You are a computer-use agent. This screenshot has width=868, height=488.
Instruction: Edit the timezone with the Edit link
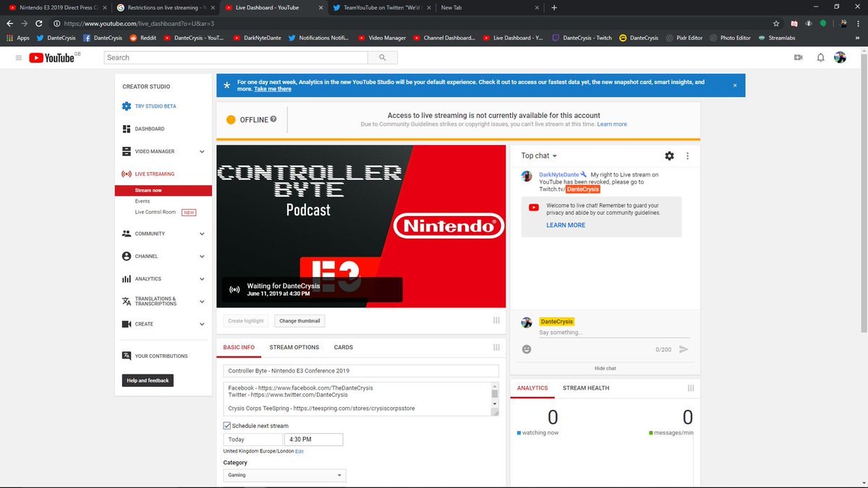pos(299,451)
